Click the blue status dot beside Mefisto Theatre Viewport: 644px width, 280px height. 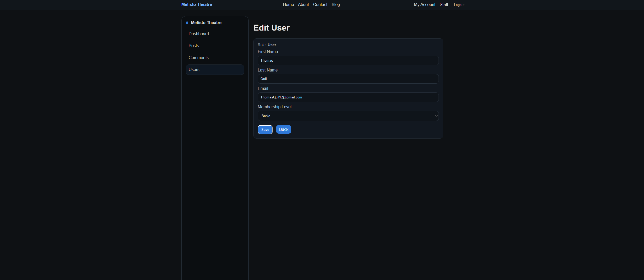[x=187, y=23]
